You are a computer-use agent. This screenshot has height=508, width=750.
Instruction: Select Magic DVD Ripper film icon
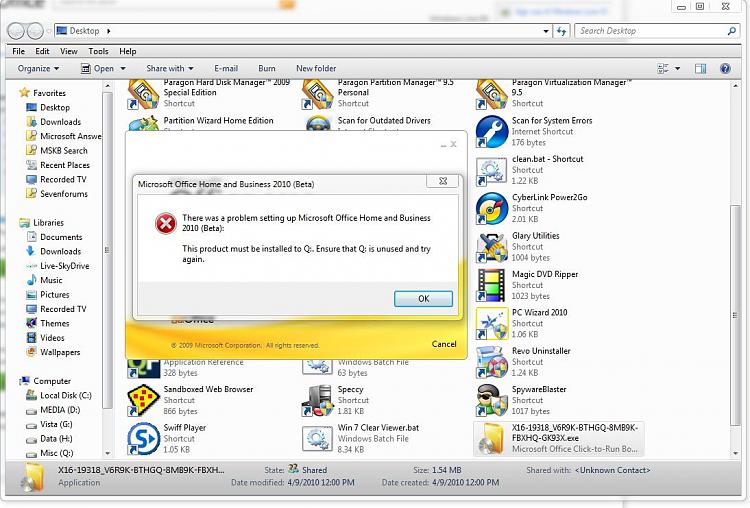coord(491,285)
